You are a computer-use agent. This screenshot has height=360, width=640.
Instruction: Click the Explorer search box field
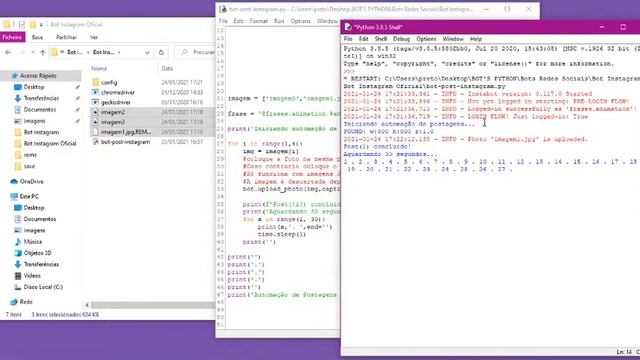[196, 52]
